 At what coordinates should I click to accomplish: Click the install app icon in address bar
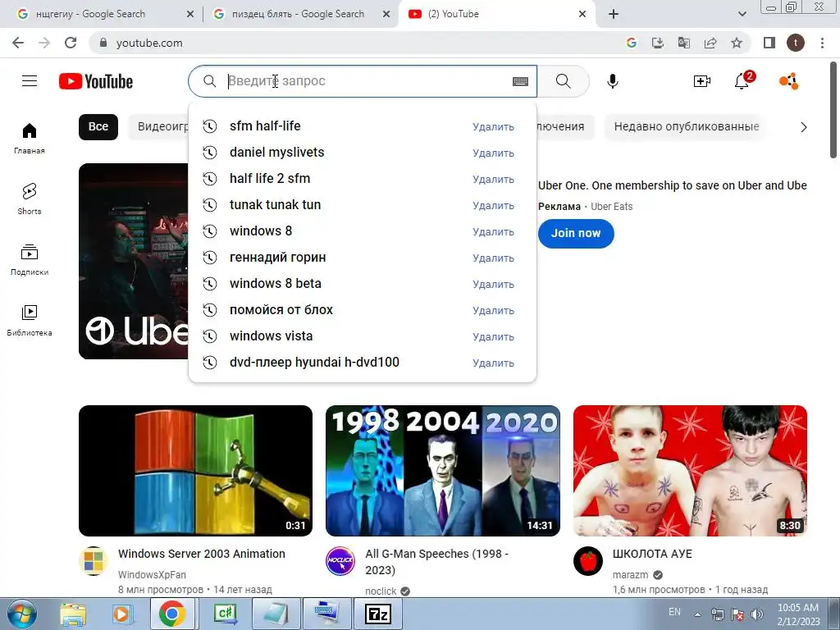[658, 43]
